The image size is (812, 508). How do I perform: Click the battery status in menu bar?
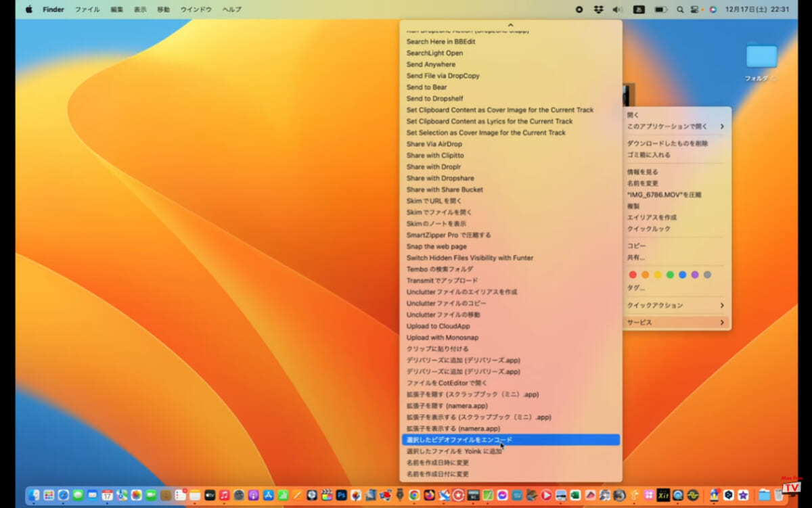click(660, 9)
